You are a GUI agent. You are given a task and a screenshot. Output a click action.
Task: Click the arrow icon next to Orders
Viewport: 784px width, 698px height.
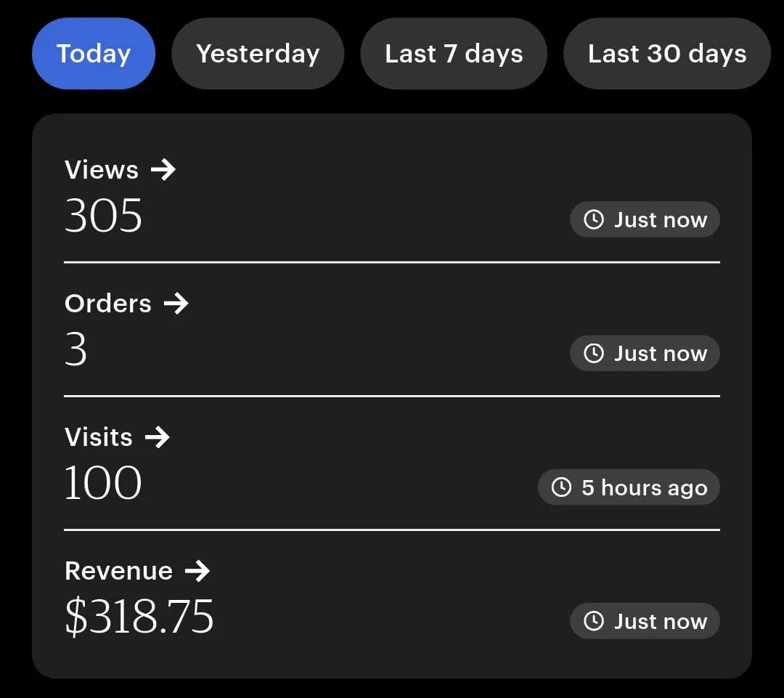point(176,304)
